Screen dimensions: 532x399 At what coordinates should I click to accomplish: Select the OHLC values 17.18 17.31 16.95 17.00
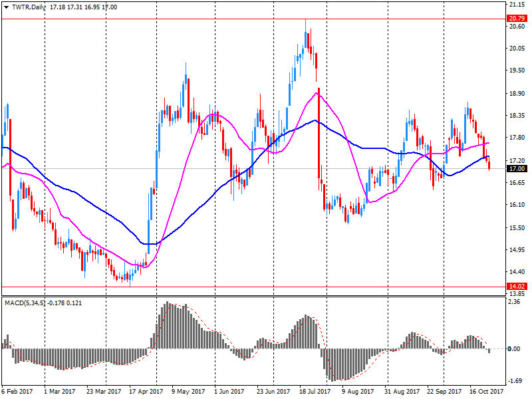[84, 7]
